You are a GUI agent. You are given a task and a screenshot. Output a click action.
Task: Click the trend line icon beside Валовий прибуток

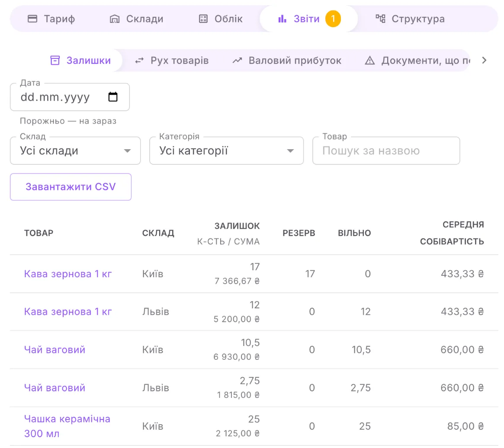(237, 61)
